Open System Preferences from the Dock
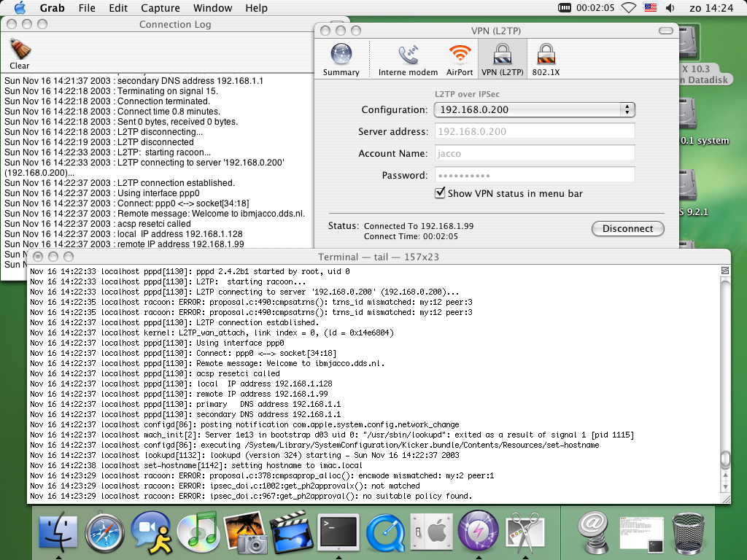Screen dimensions: 747x560 (432, 532)
